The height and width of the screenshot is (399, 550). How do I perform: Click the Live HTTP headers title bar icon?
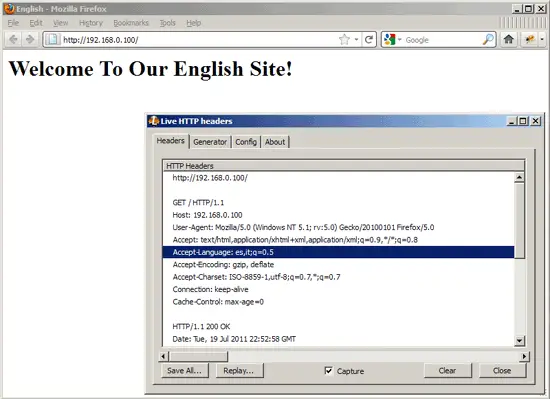[x=153, y=121]
